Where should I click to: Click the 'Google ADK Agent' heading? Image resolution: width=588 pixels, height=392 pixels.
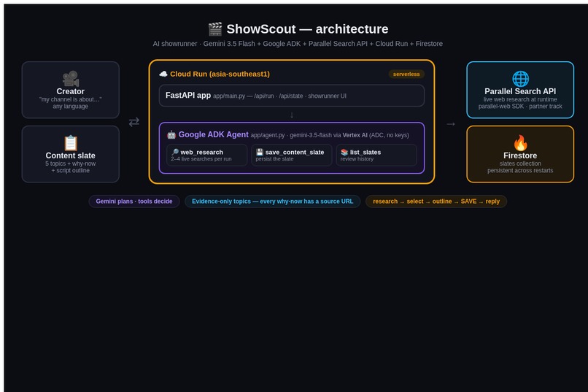click(x=213, y=134)
